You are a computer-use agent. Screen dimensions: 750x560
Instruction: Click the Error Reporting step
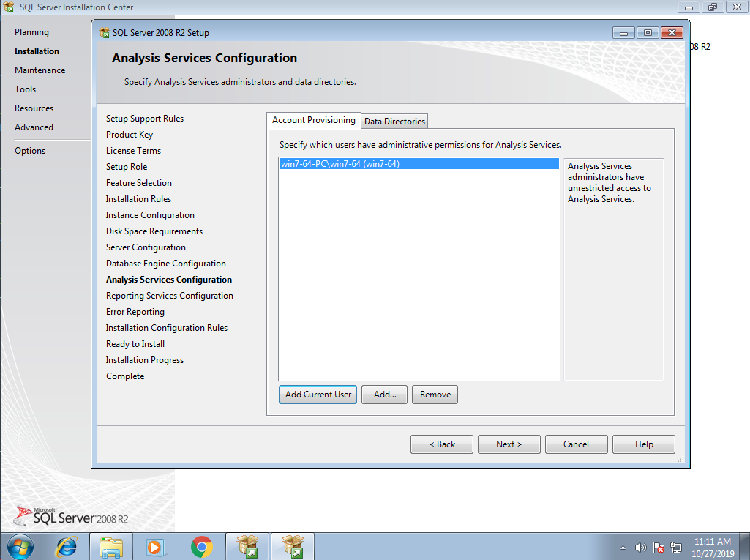135,312
